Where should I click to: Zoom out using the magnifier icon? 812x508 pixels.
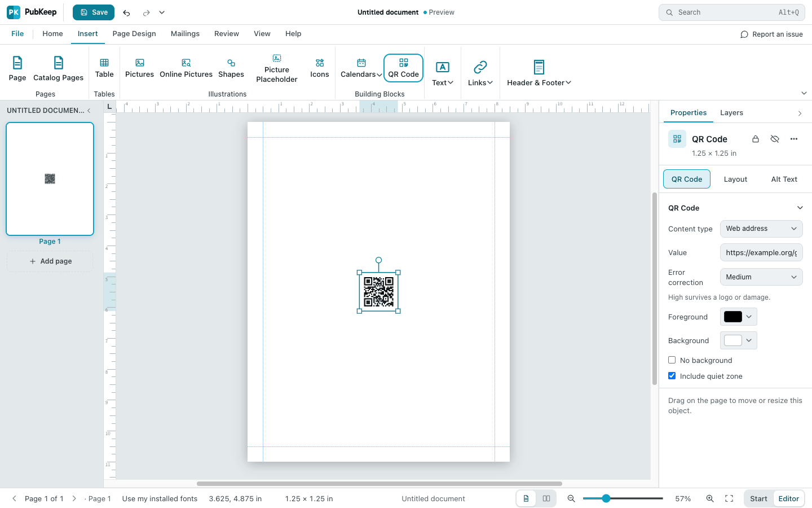pyautogui.click(x=571, y=498)
